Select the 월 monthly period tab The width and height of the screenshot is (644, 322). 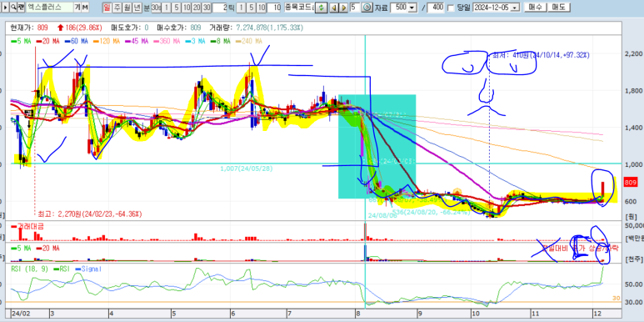(x=127, y=8)
